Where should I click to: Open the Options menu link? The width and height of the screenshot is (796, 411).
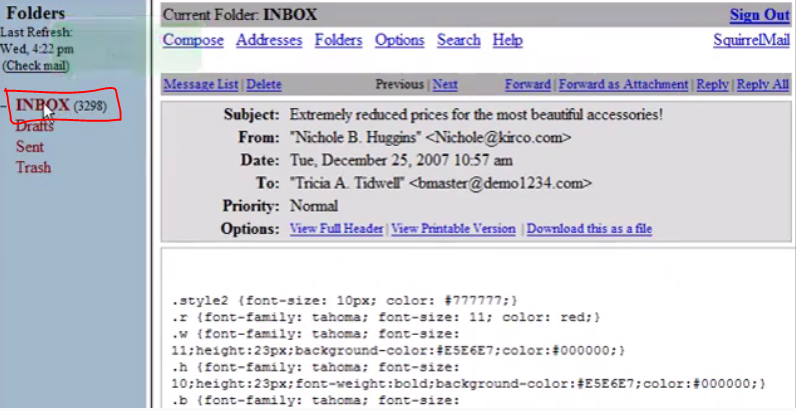click(x=400, y=40)
